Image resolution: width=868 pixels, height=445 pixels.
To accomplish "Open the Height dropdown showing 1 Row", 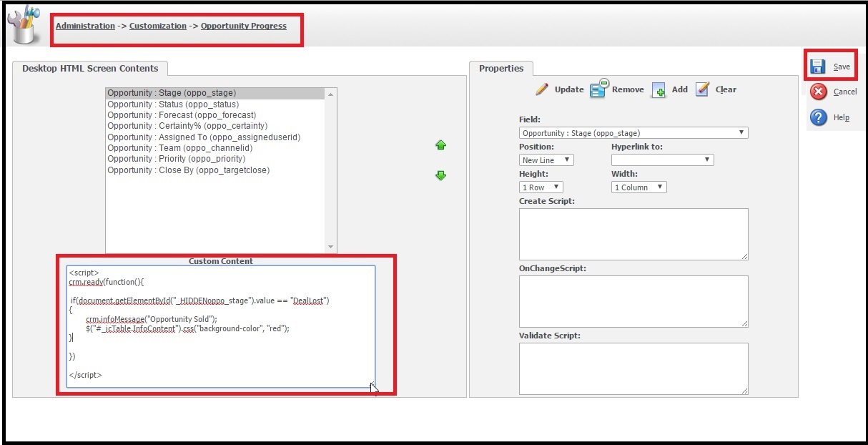I will coord(541,187).
